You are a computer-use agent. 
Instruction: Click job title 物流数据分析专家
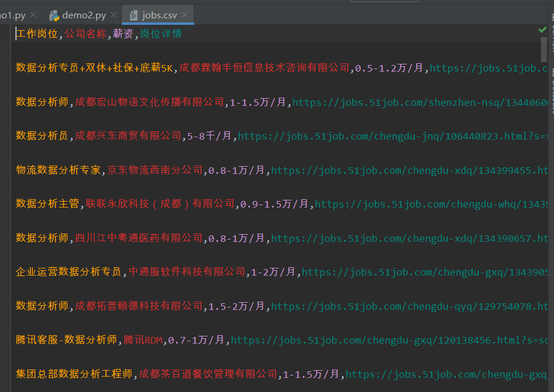[59, 170]
